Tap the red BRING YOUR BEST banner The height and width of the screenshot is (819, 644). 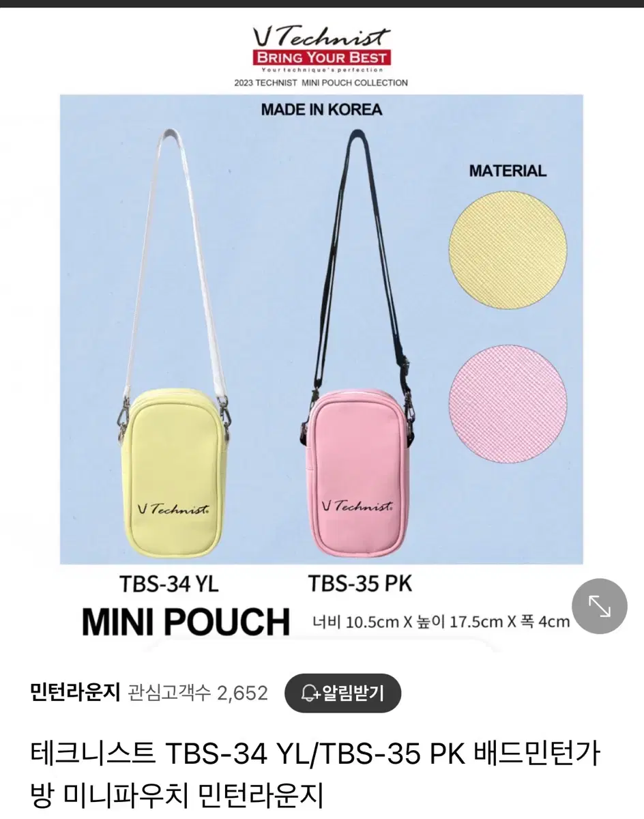321,57
